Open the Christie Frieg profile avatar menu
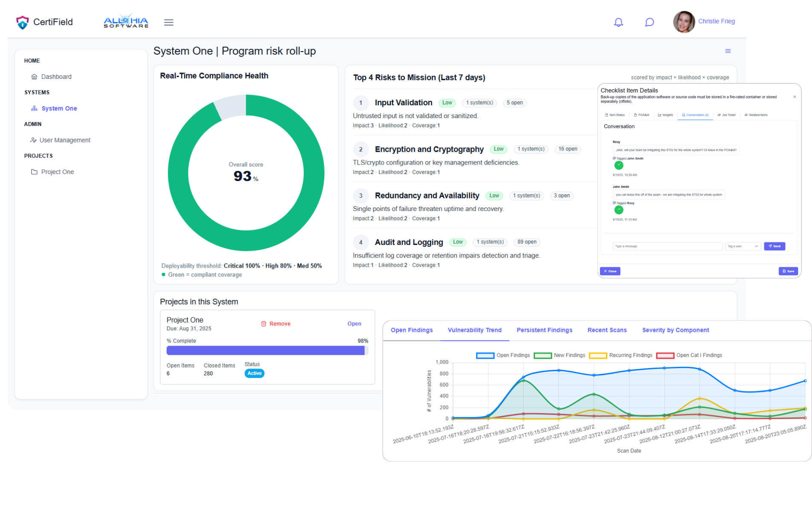The height and width of the screenshot is (519, 812). point(684,22)
